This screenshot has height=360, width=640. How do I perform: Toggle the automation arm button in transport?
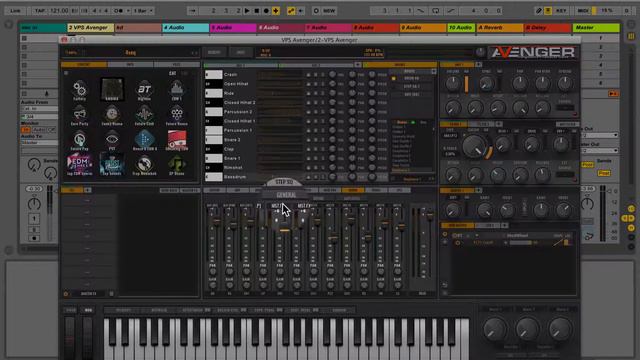[291, 11]
